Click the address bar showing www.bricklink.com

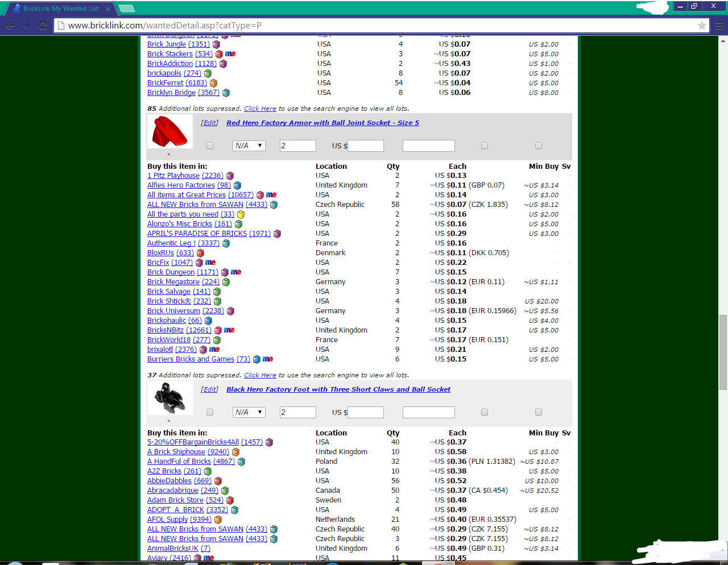381,26
